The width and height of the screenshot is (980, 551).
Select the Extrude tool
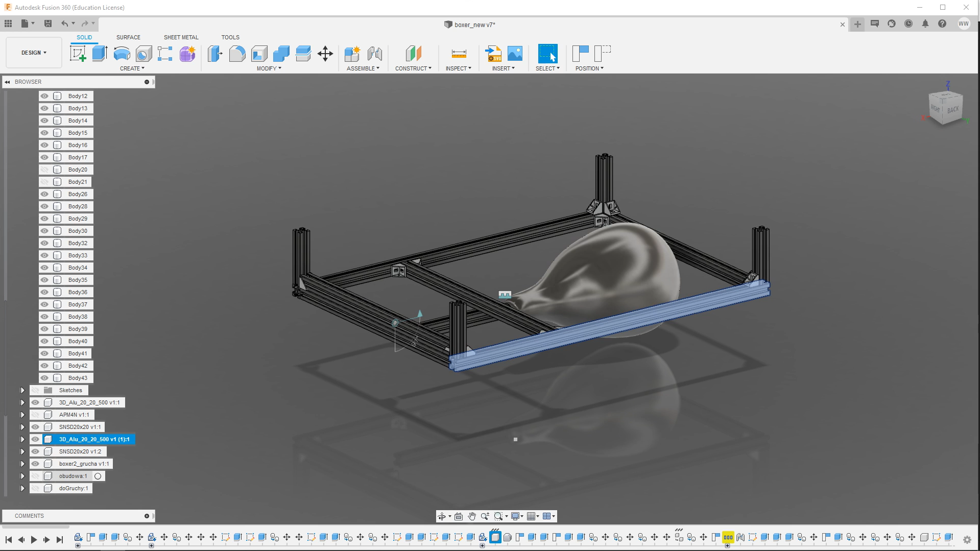coord(100,54)
